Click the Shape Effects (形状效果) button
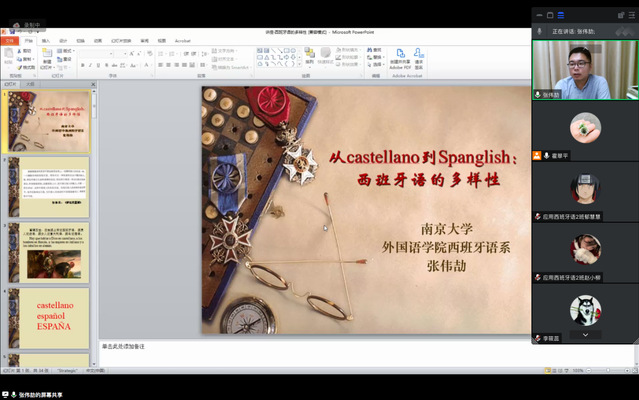Image resolution: width=639 pixels, height=400 pixels. pyautogui.click(x=348, y=64)
